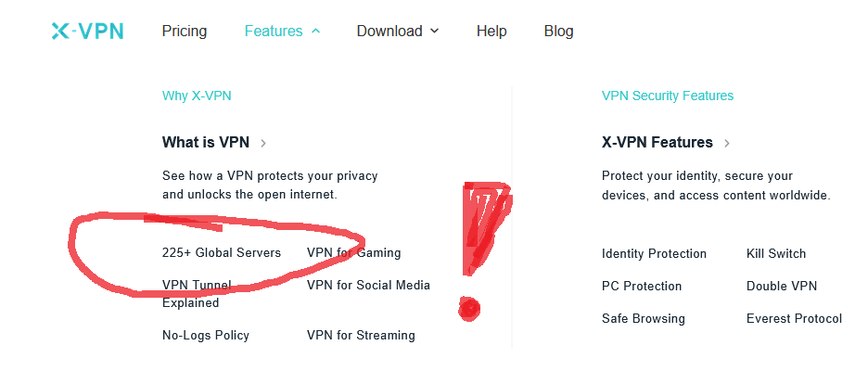Open the Help menu item
Viewport: 868px width, 371px height.
coord(491,31)
